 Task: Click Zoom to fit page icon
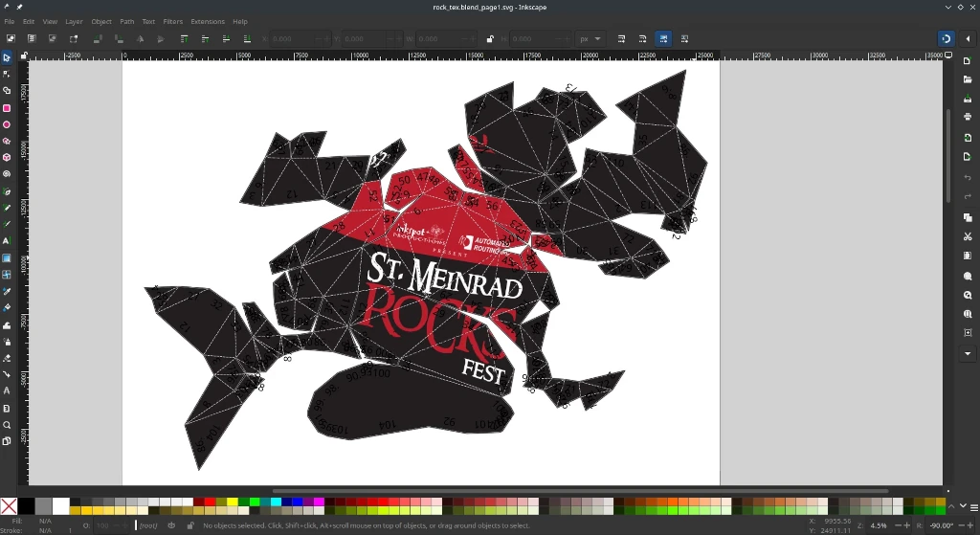coord(968,314)
